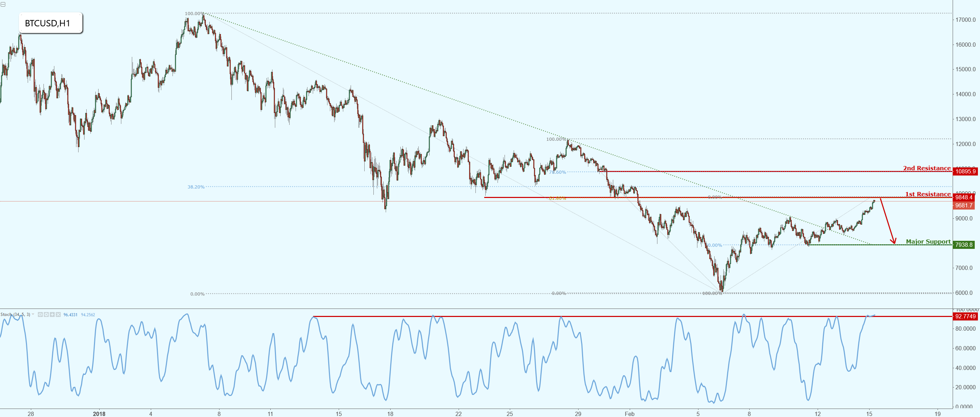Click the 16000.0 price axis label
Screen dimensions: 980x417
[x=966, y=45]
